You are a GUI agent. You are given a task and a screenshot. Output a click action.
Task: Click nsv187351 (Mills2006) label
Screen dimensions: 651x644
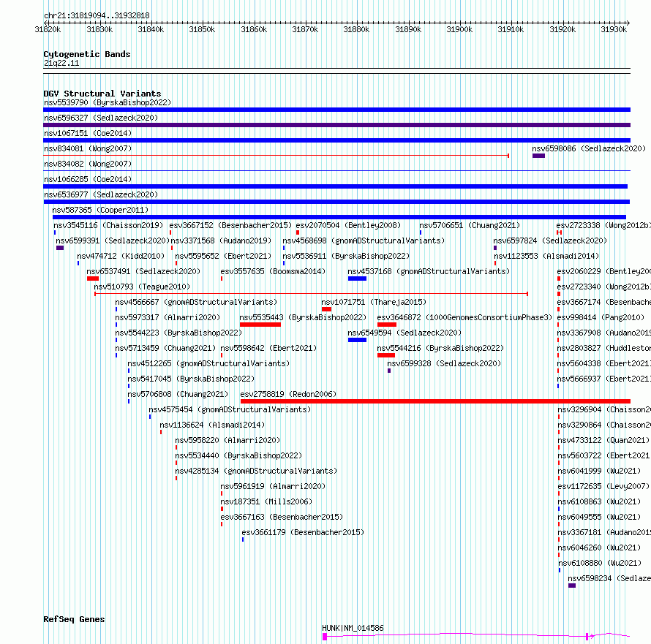click(x=266, y=501)
